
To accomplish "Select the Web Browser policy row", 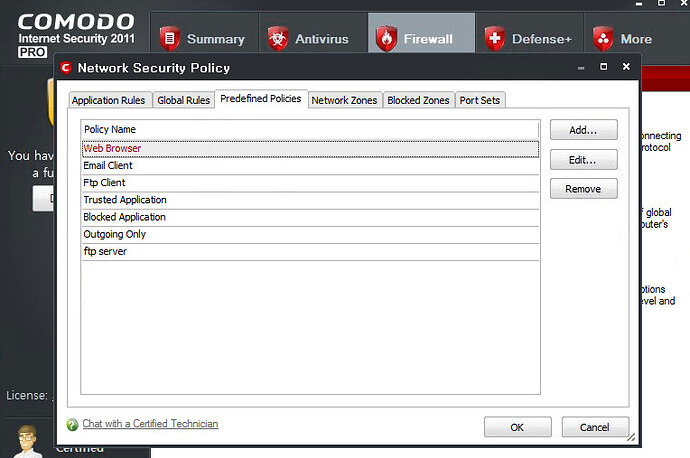I will [310, 149].
